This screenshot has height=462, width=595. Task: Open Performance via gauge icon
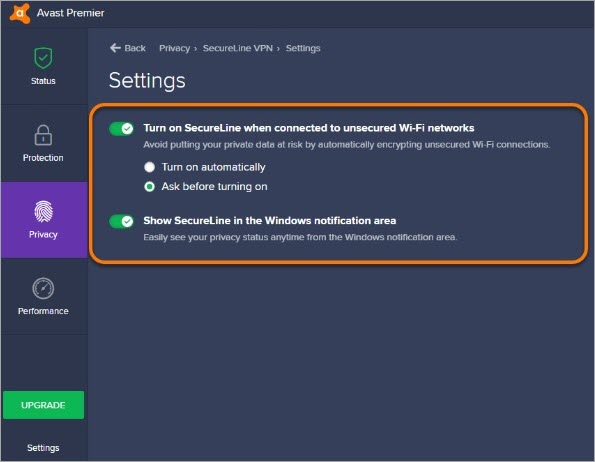pos(43,288)
